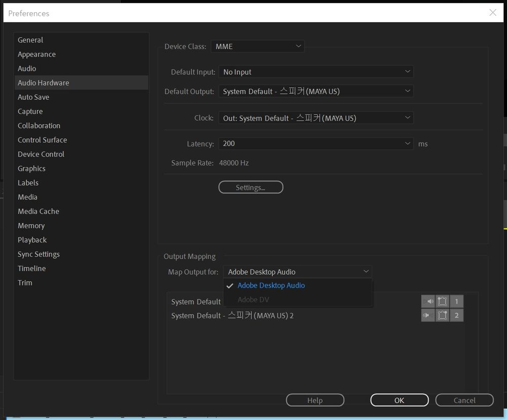Open the Default Output dropdown
The image size is (507, 420).
click(316, 92)
